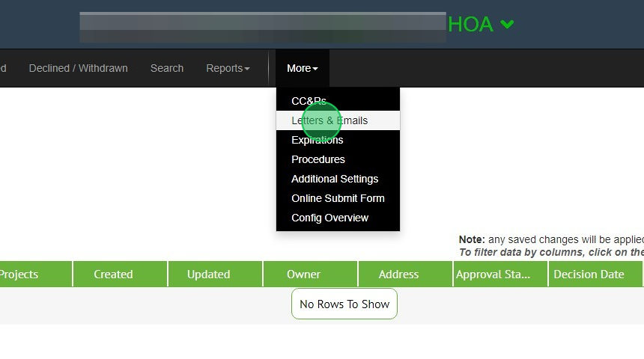
Task: Click the Created column header
Action: click(x=120, y=274)
